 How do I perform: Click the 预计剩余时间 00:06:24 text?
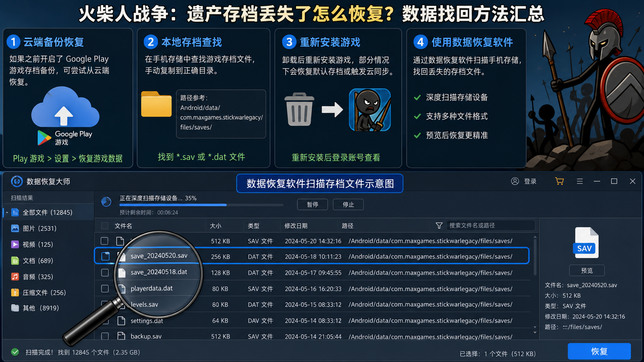click(149, 213)
